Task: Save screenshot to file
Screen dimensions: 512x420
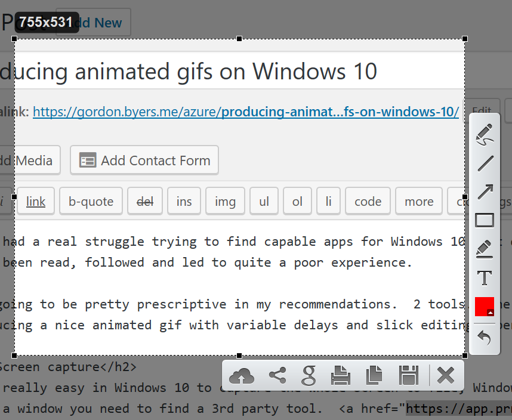Action: (409, 375)
